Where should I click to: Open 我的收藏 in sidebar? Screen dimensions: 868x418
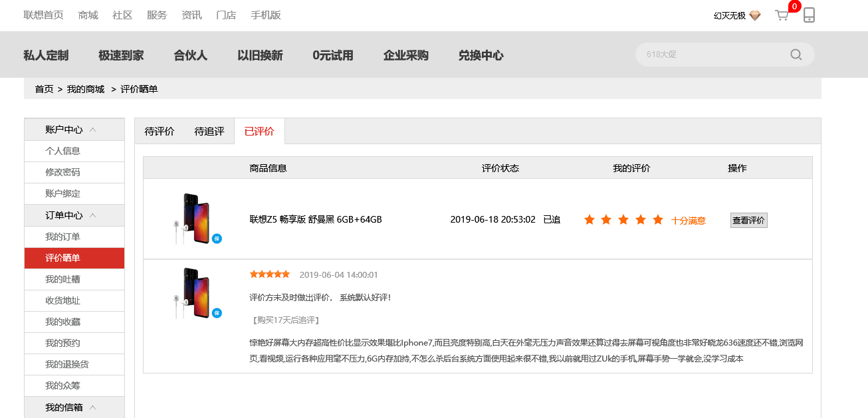click(74, 322)
